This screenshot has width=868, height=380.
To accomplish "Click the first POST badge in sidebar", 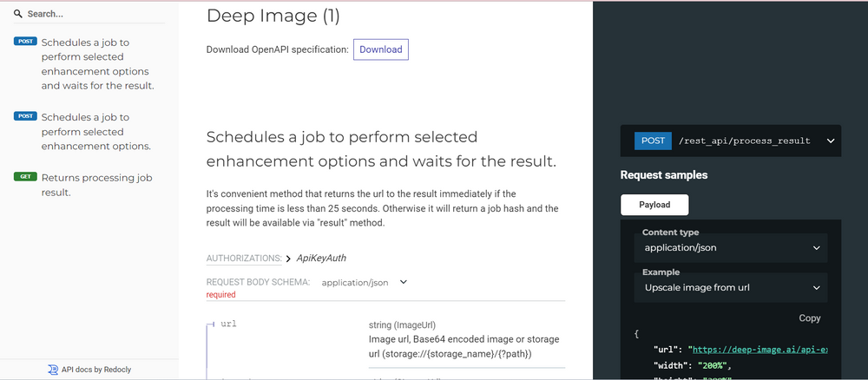I will (x=25, y=42).
